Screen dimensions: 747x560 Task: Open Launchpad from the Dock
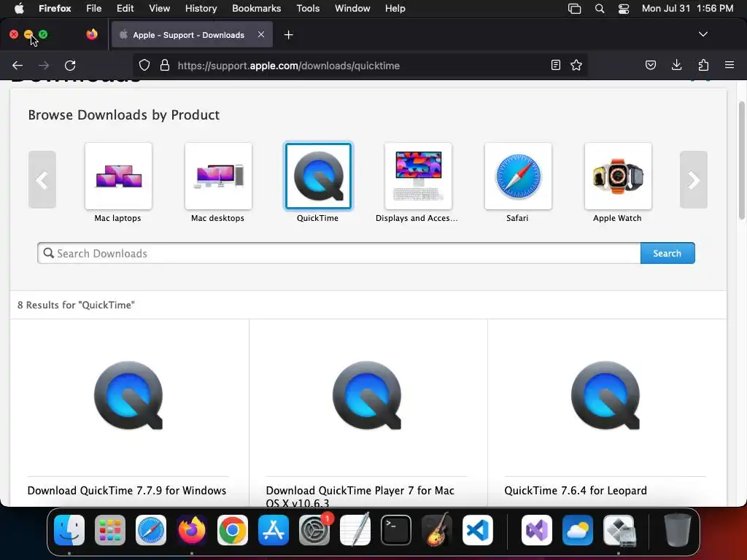tap(110, 530)
